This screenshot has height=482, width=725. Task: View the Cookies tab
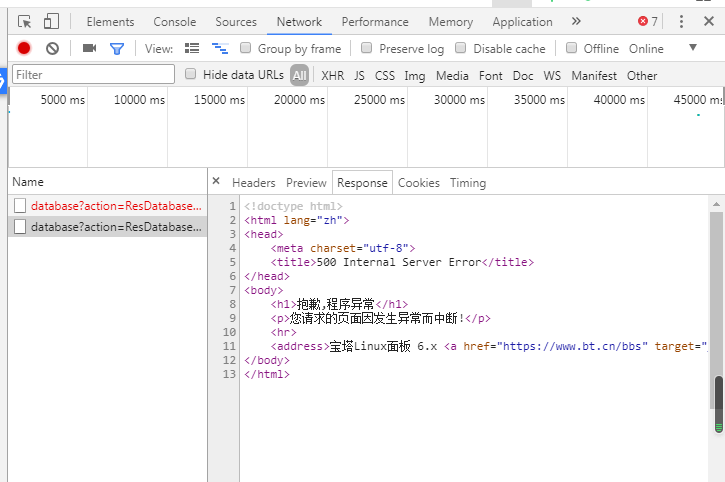(x=419, y=183)
